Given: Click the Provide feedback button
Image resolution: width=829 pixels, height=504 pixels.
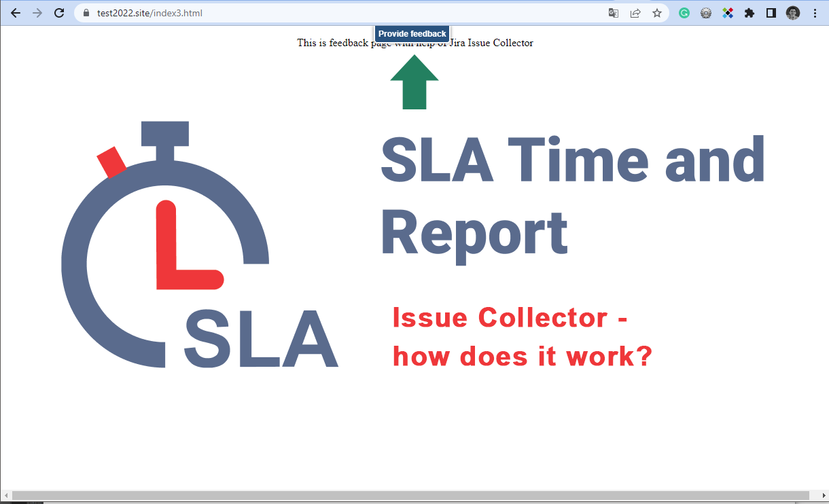Looking at the screenshot, I should (412, 33).
